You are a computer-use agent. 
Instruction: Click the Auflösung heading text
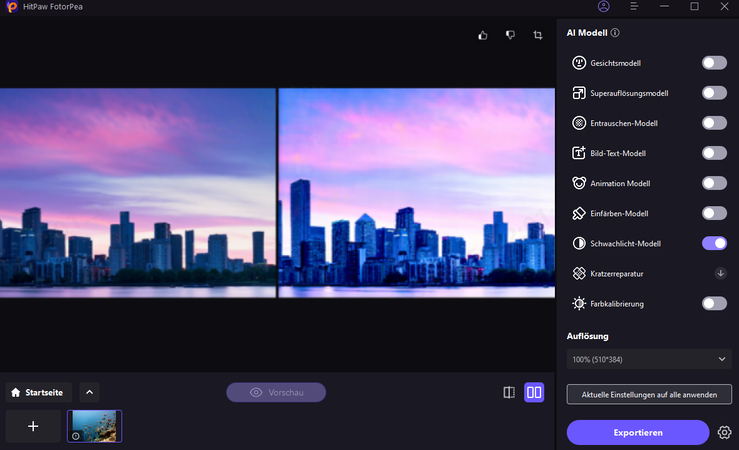pos(587,336)
